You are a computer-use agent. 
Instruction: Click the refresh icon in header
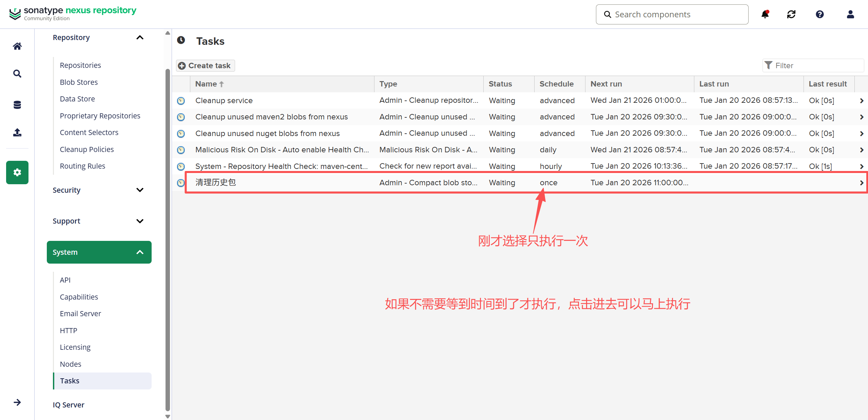point(791,14)
